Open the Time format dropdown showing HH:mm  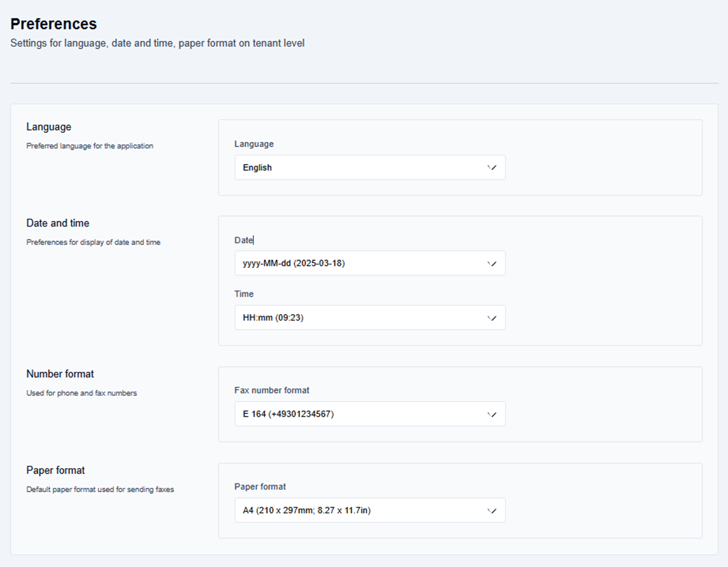coord(369,318)
